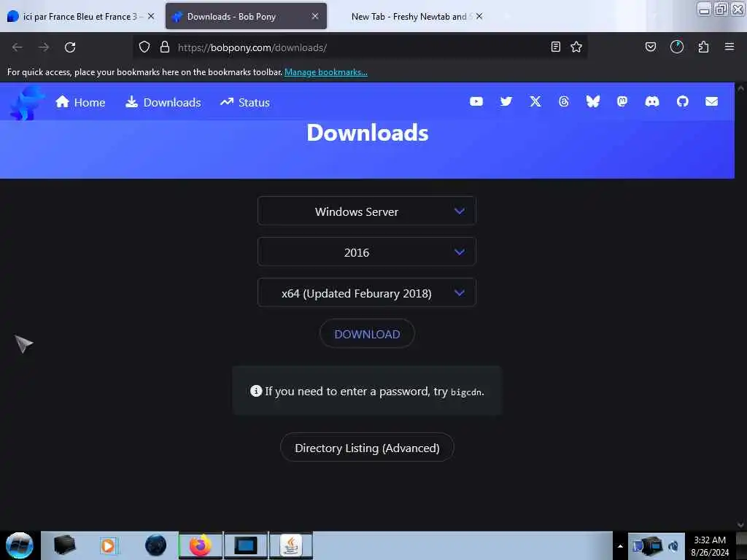Click the black box taskbar icon

coord(64,545)
